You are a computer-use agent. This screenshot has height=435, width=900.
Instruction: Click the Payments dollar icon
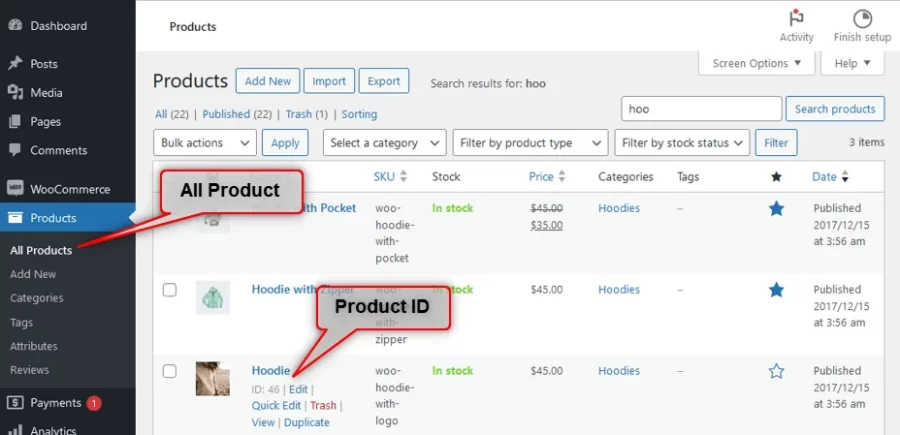15,402
